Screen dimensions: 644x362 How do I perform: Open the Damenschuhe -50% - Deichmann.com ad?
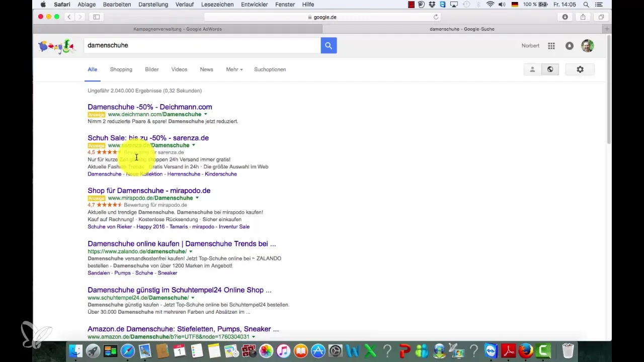click(150, 107)
